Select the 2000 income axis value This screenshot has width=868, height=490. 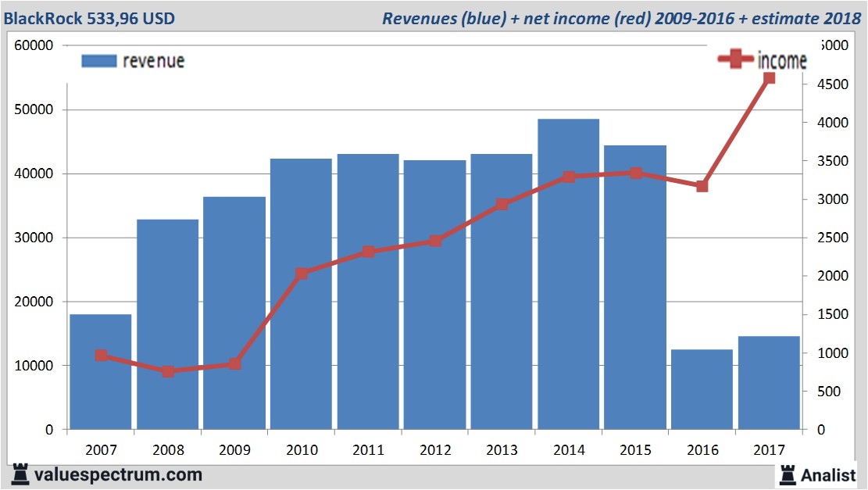[x=833, y=276]
